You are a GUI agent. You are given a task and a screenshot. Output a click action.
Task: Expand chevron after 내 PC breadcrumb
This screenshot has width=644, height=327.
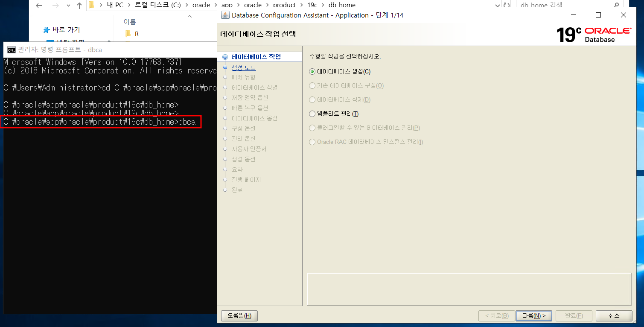[129, 5]
